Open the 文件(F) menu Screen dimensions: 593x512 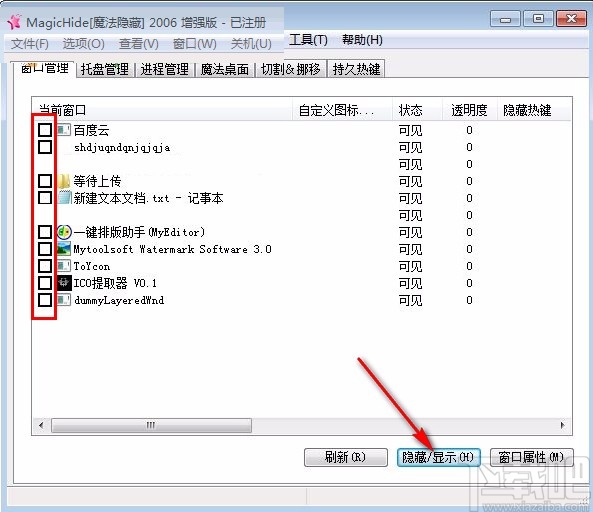coord(29,44)
